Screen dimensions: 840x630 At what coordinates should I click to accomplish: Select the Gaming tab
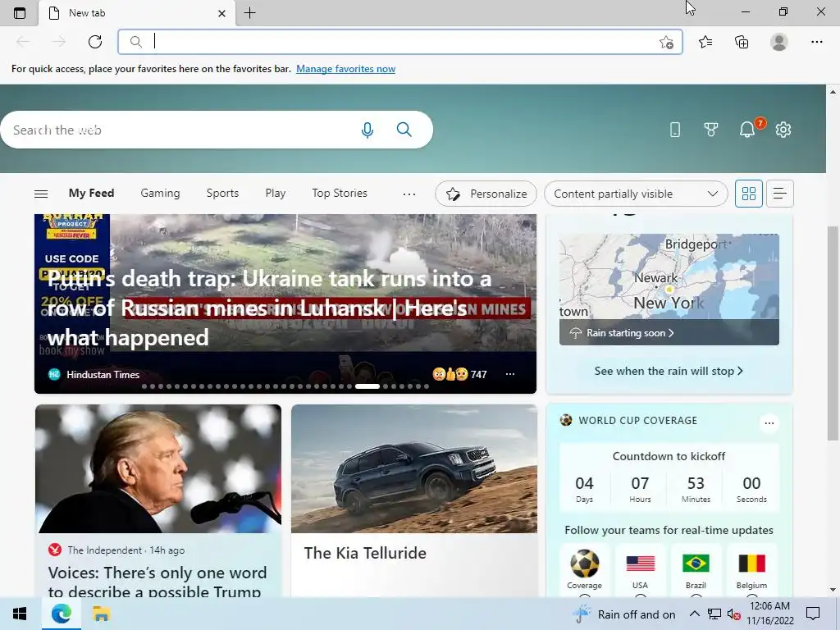160,194
